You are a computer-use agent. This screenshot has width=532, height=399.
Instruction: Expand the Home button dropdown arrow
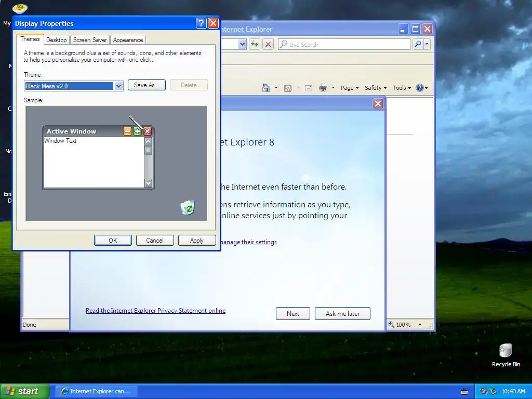coord(276,88)
